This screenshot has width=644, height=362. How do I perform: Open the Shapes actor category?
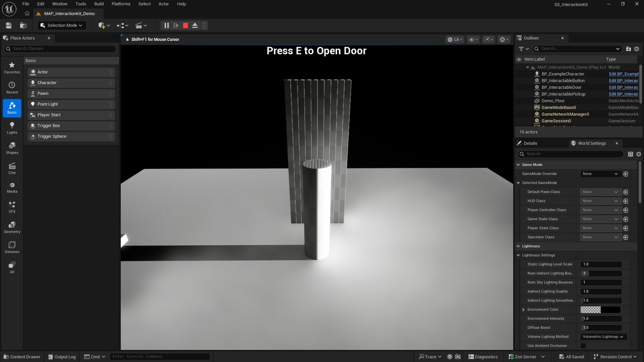click(x=12, y=148)
